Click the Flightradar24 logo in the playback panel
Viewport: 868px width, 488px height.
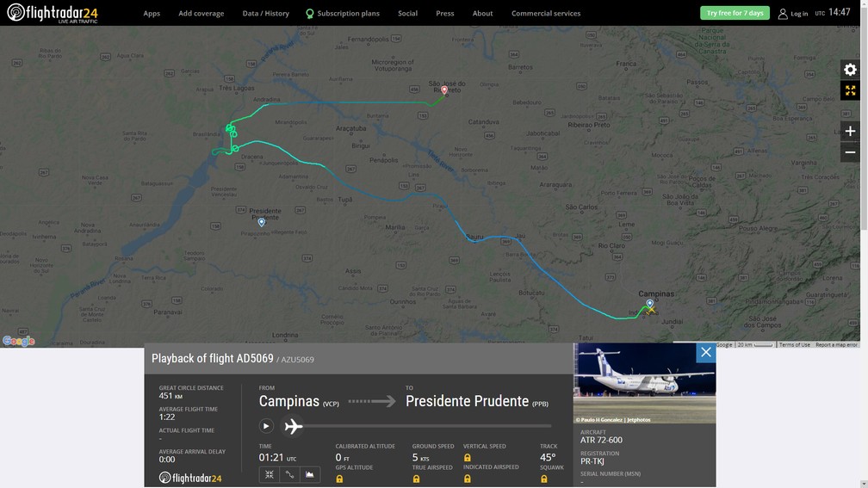click(189, 478)
